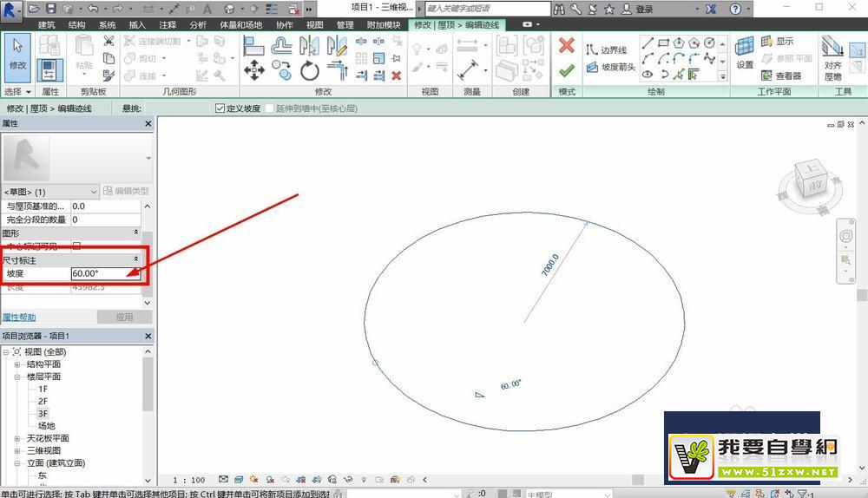Click the Properties palette icon
868x498 pixels.
point(49,71)
